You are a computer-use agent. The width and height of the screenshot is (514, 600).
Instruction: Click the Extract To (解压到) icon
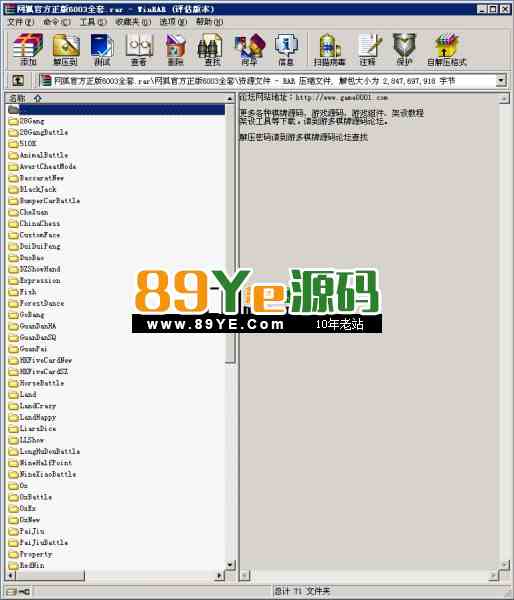click(65, 49)
